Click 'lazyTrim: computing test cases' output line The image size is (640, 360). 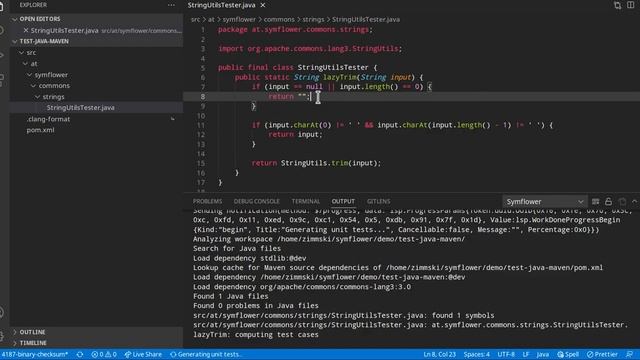pos(256,335)
